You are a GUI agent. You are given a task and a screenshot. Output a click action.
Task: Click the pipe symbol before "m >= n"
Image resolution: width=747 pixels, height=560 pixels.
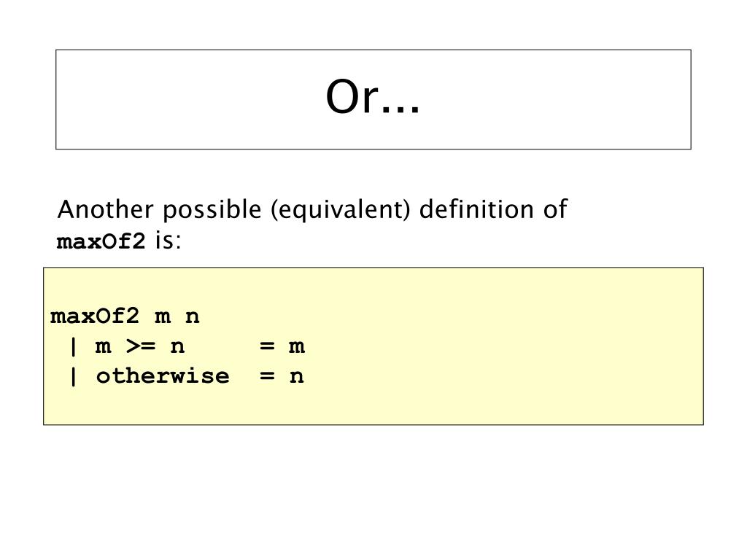[x=73, y=346]
